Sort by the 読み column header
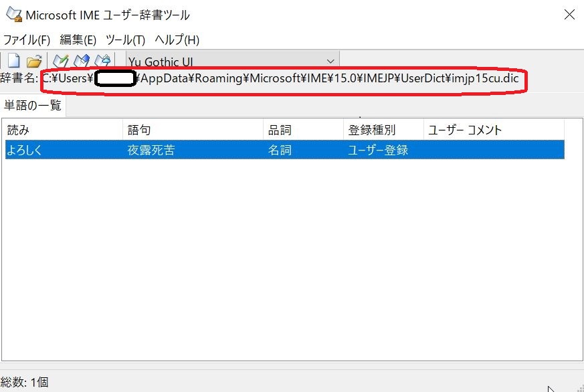This screenshot has width=584, height=392. click(x=64, y=130)
